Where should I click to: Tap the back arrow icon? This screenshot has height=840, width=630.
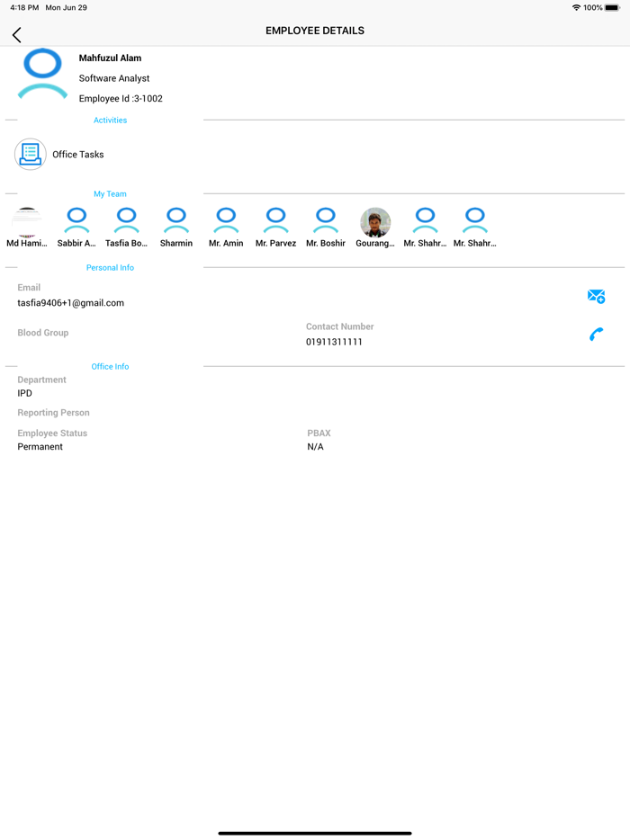click(x=17, y=35)
